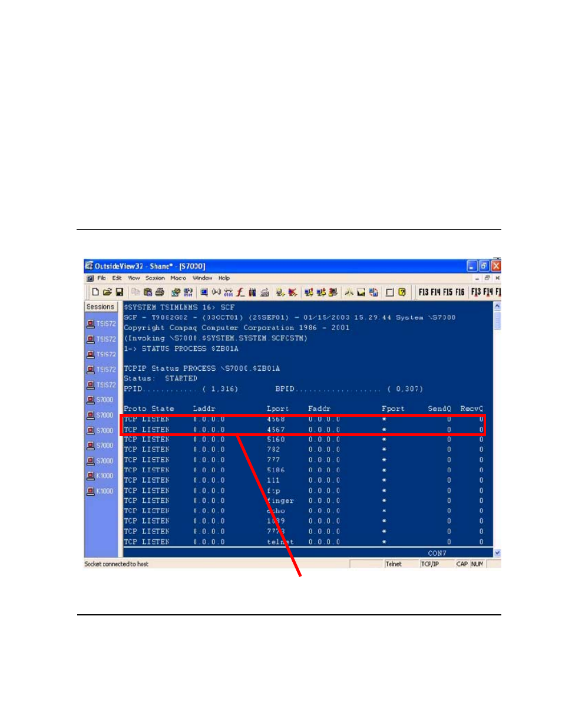The image size is (562, 728).
Task: Click the Faddr column header
Action: tap(319, 409)
